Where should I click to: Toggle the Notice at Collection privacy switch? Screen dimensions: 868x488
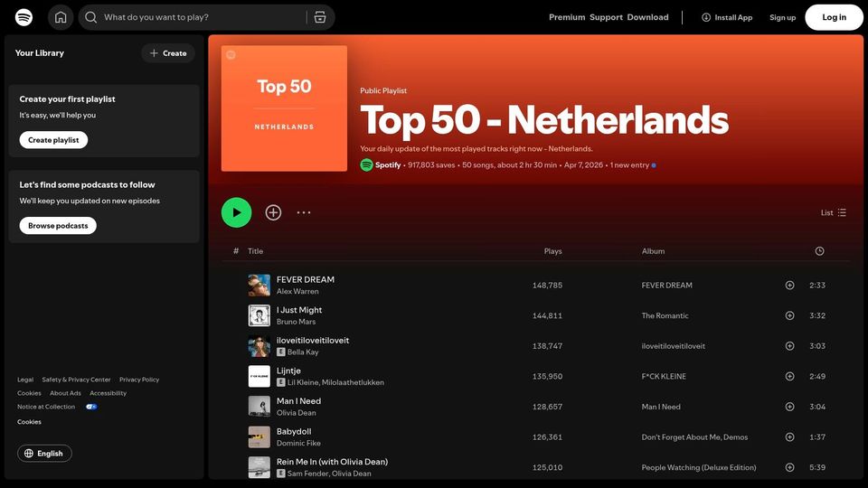(91, 408)
